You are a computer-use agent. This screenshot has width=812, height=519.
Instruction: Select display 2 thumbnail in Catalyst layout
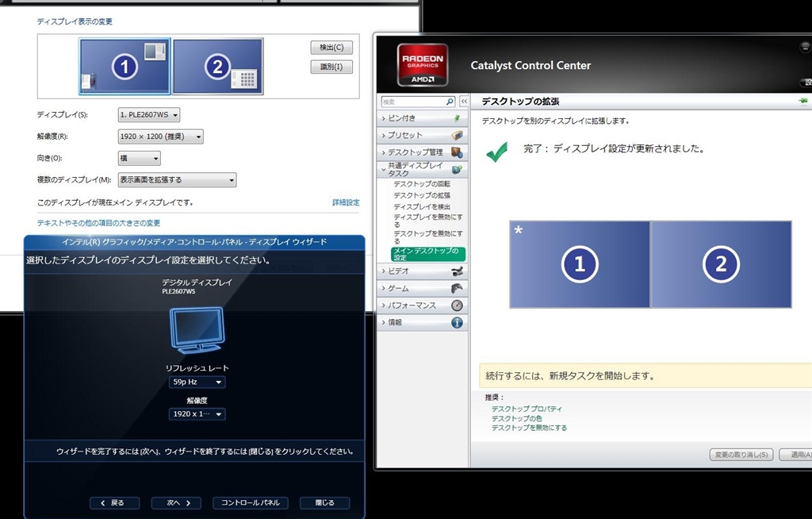(x=721, y=264)
